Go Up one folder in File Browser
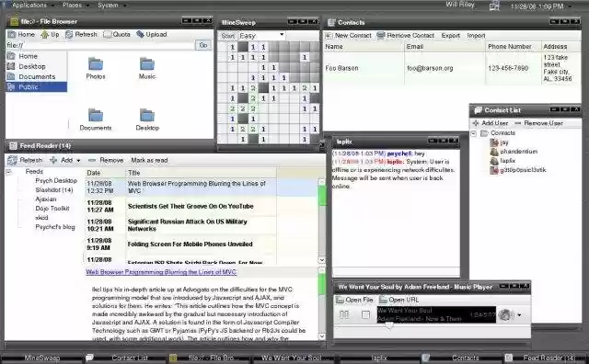The image size is (589, 364). coord(51,35)
